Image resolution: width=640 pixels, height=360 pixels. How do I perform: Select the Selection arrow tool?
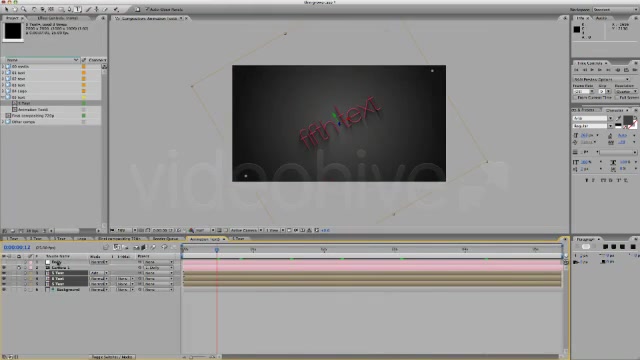[x=6, y=9]
